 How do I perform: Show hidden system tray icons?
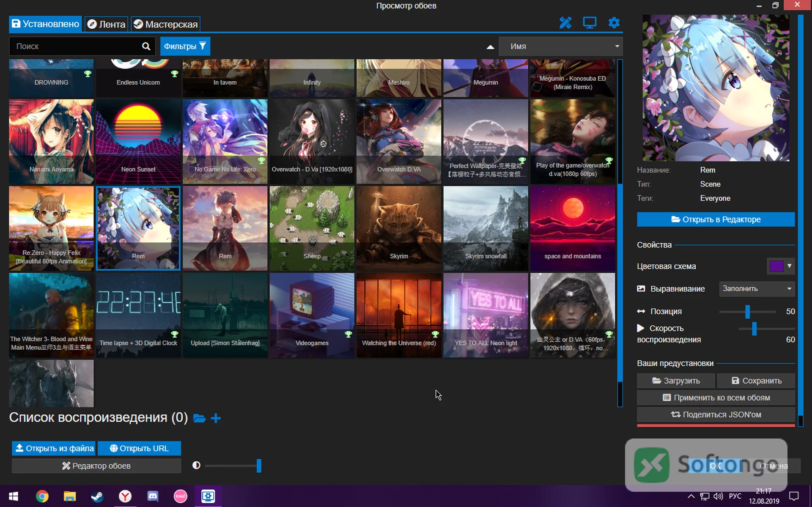tap(691, 496)
